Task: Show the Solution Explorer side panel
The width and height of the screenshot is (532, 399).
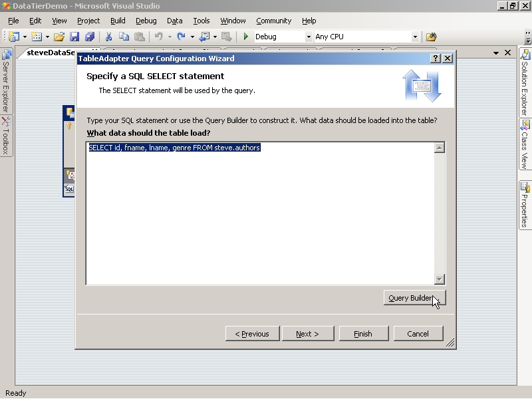Action: pos(525,82)
